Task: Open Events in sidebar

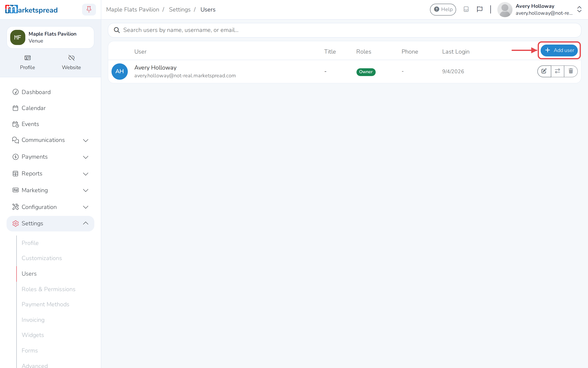Action: click(x=50, y=124)
